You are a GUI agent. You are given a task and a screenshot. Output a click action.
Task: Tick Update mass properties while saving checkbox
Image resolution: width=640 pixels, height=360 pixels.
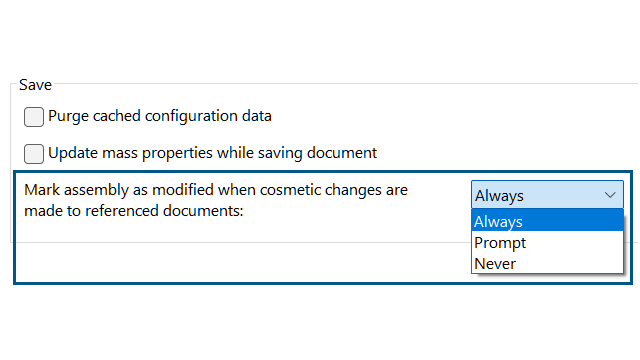34,154
